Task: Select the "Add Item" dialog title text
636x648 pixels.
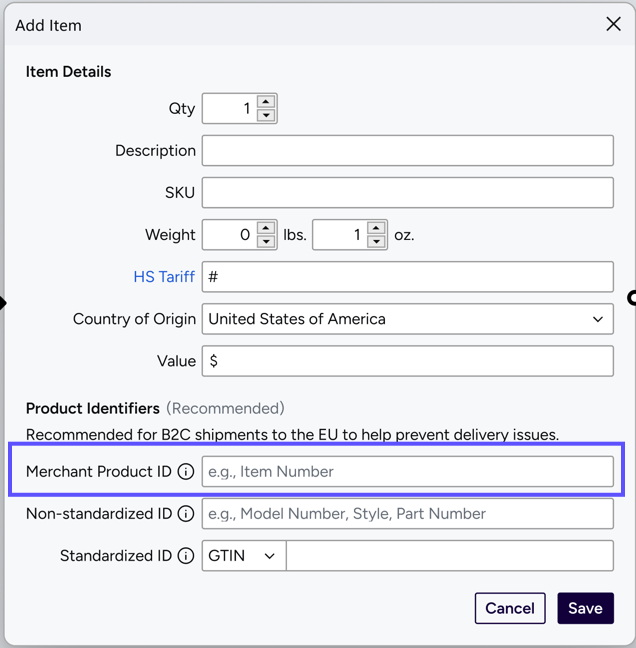Action: (x=48, y=26)
